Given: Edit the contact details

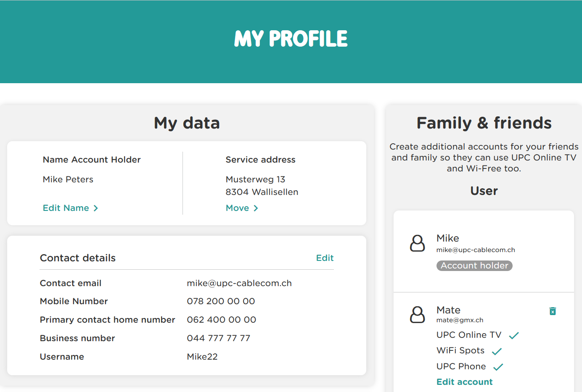Looking at the screenshot, I should tap(325, 258).
